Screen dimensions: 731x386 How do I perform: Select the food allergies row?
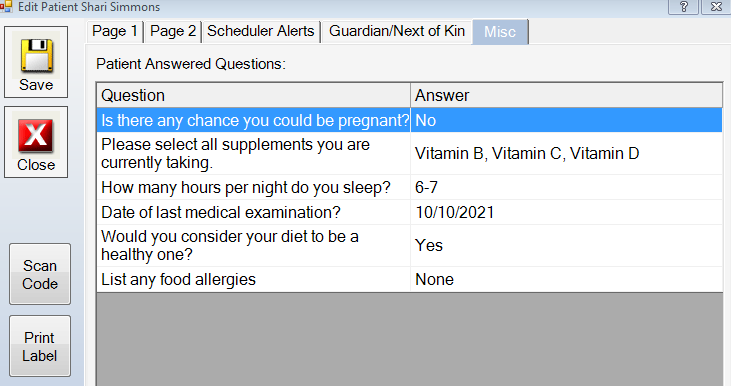pyautogui.click(x=410, y=280)
